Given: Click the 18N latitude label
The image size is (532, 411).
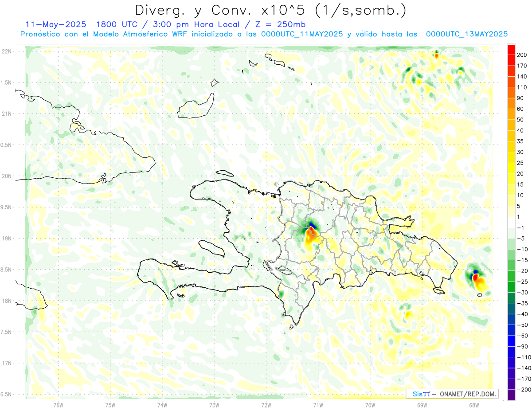Looking at the screenshot, I should tap(7, 301).
